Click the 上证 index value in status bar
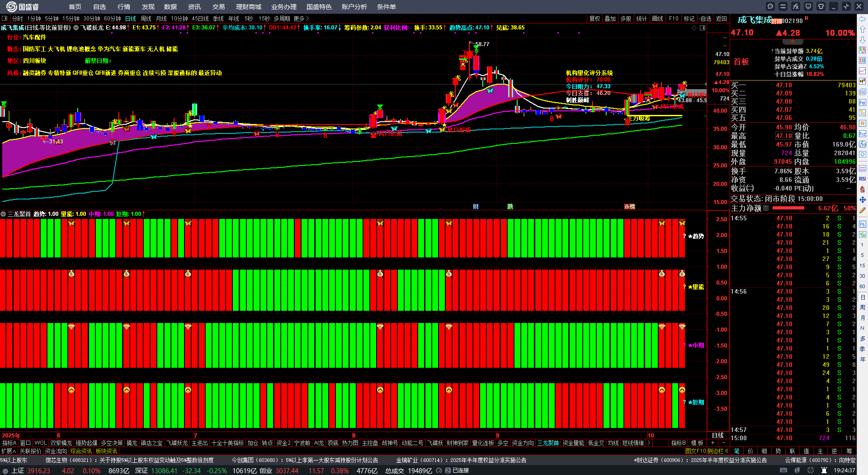This screenshot has width=868, height=475. point(39,470)
